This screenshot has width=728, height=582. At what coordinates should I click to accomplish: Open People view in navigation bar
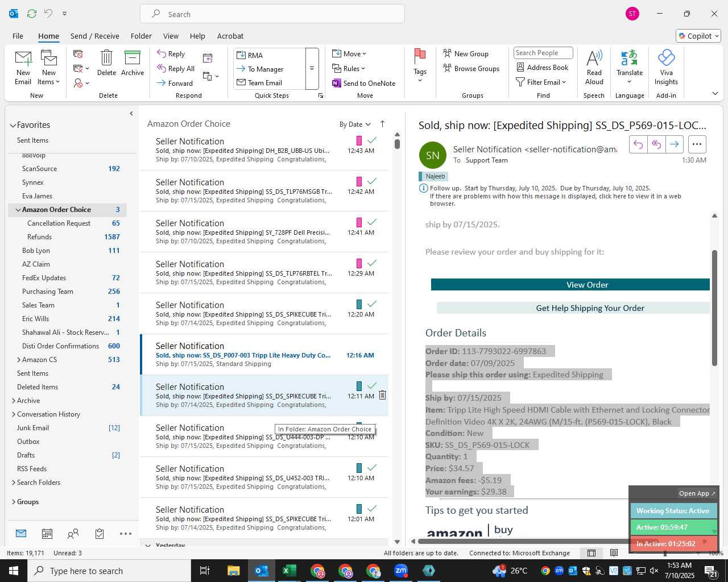(73, 534)
